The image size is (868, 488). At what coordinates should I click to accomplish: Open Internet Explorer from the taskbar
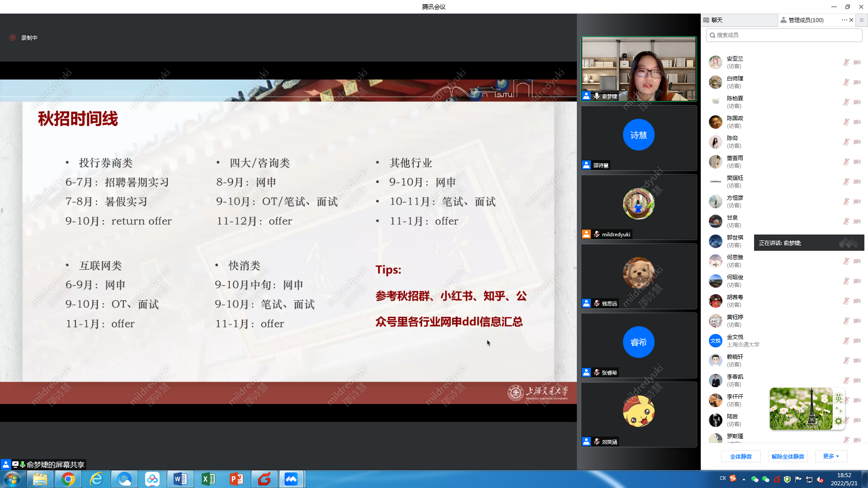click(96, 479)
